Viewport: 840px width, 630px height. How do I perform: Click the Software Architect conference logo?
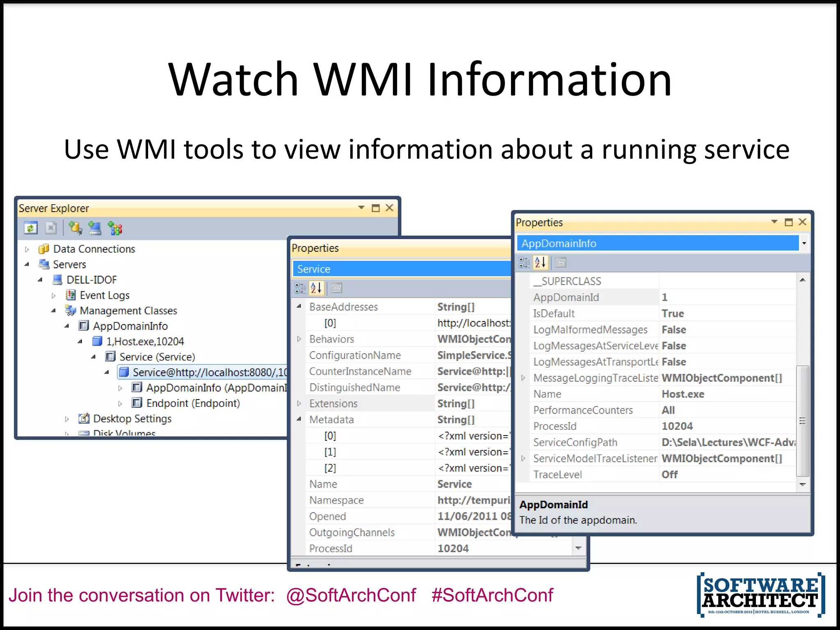click(x=761, y=595)
